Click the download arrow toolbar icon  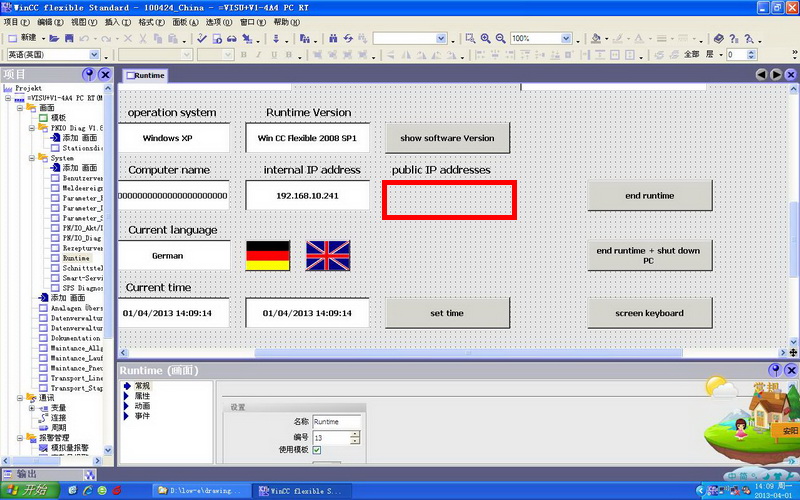point(276,38)
